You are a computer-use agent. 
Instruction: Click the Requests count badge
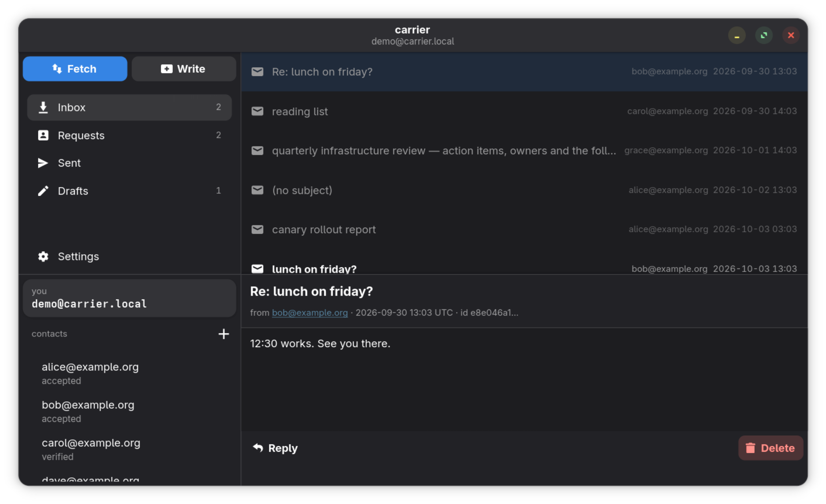click(218, 135)
